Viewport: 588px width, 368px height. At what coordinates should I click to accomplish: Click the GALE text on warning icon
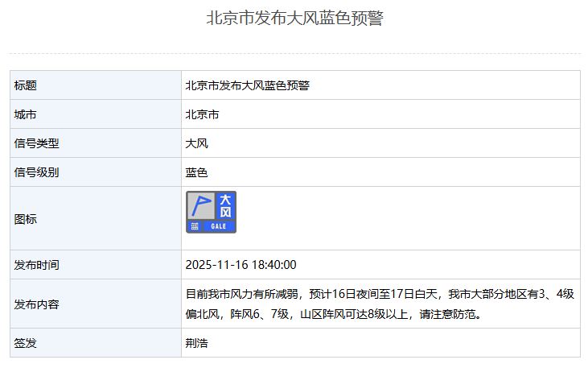coord(219,226)
